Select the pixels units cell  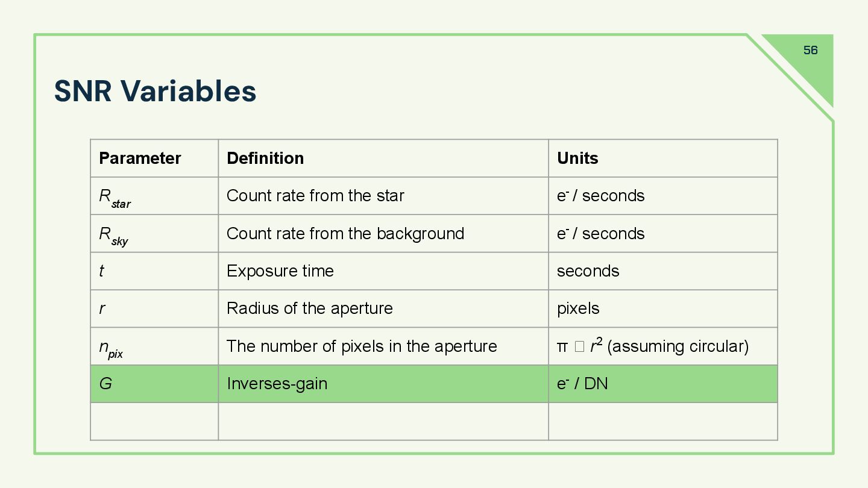(x=663, y=308)
